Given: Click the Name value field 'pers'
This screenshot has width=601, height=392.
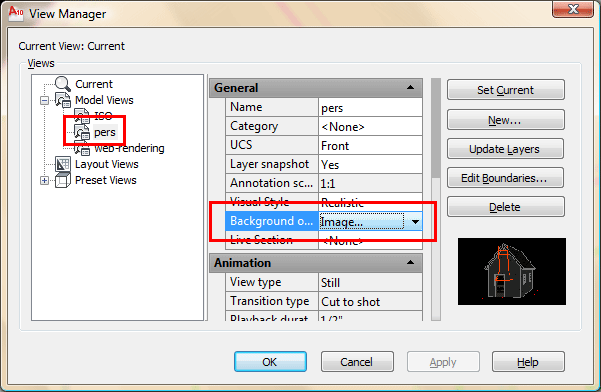Looking at the screenshot, I should 370,107.
